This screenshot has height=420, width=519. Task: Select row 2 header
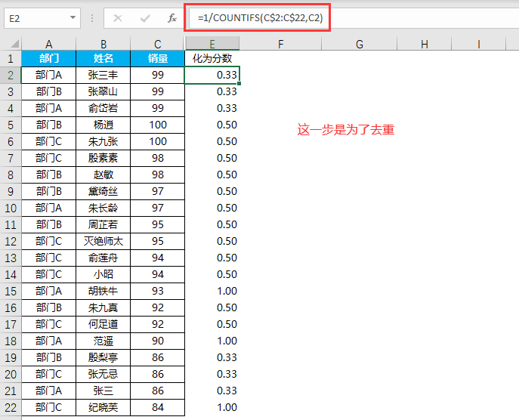click(11, 75)
